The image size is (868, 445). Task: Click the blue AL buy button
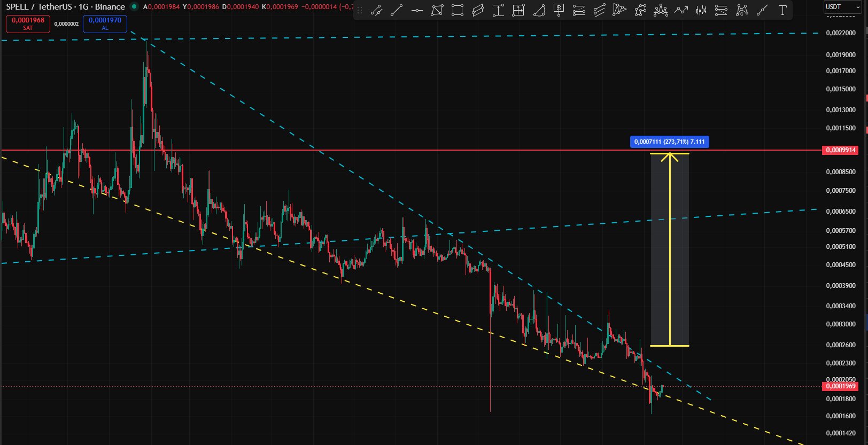[x=105, y=24]
